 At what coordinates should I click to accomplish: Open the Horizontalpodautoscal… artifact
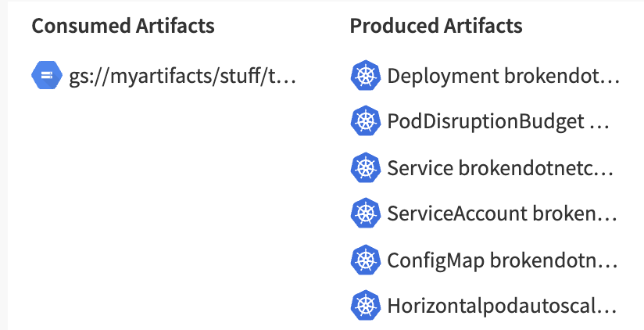click(x=502, y=307)
